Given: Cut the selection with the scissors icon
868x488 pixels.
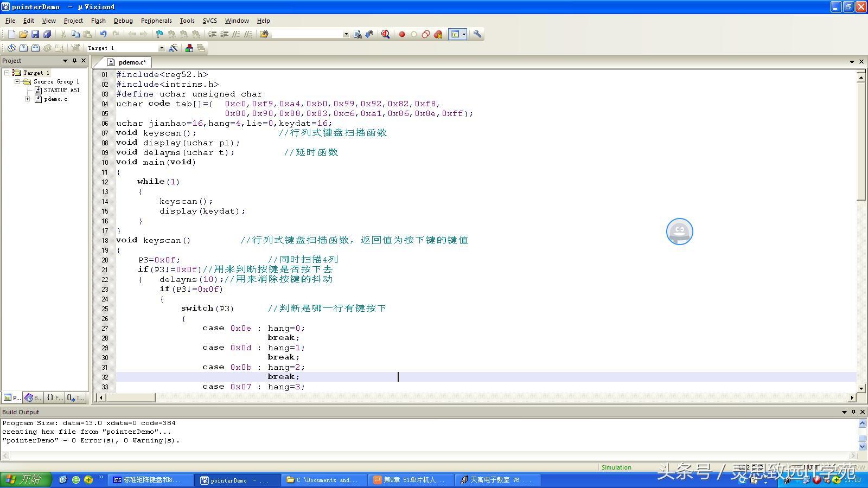Looking at the screenshot, I should click(x=63, y=34).
